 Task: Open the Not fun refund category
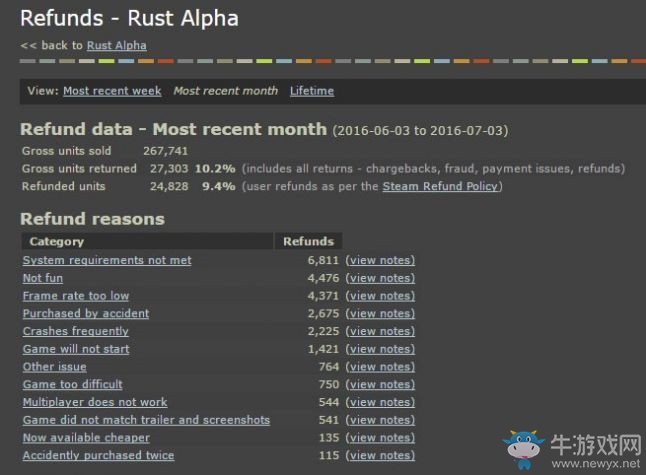(43, 278)
